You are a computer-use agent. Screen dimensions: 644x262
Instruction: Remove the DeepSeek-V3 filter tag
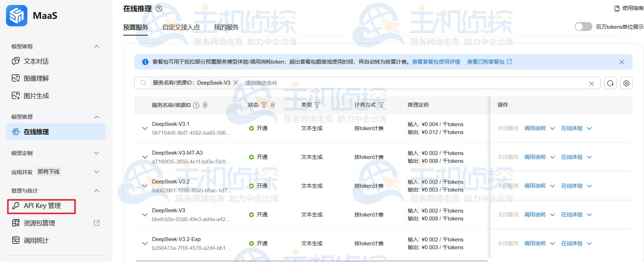236,82
